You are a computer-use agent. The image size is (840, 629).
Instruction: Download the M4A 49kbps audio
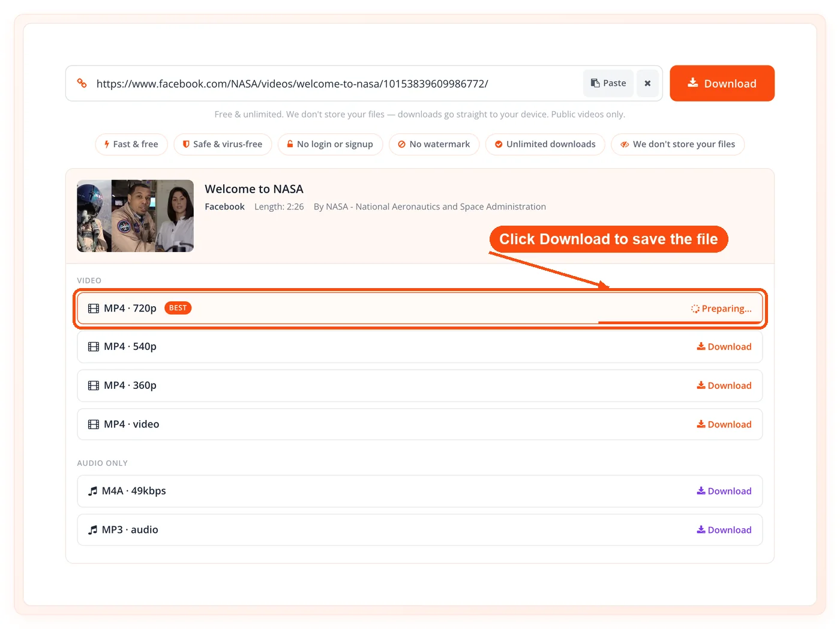point(724,491)
